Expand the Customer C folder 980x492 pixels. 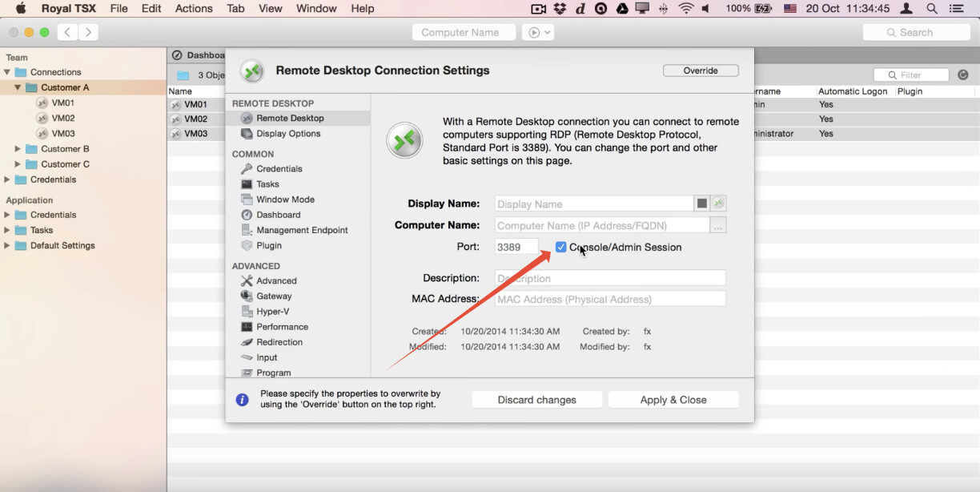click(x=18, y=164)
